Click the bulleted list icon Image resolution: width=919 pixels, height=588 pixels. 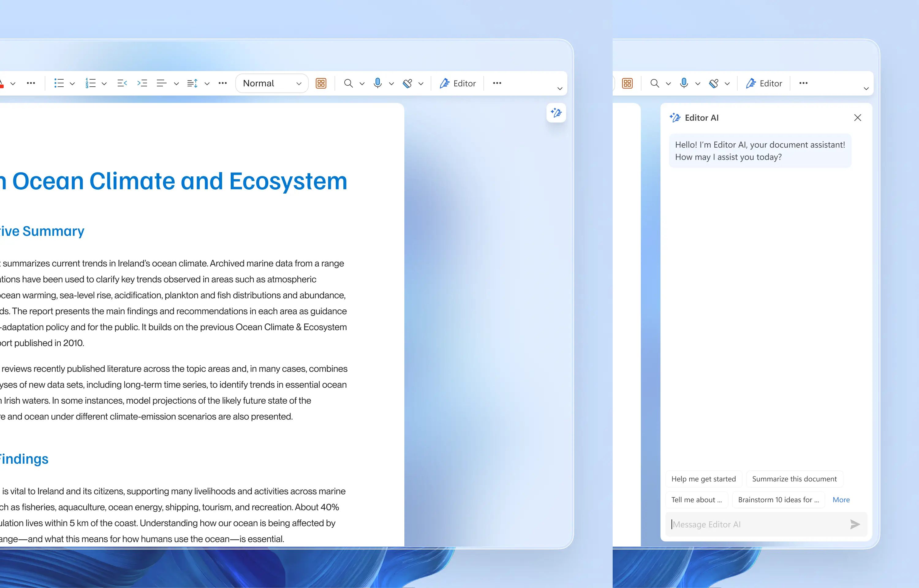59,83
